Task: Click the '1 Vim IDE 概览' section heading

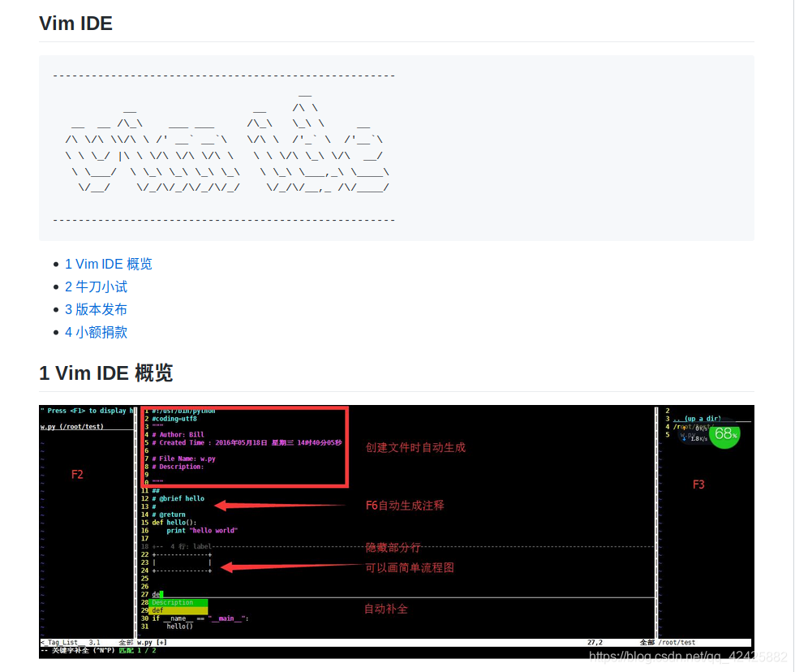Action: click(106, 373)
